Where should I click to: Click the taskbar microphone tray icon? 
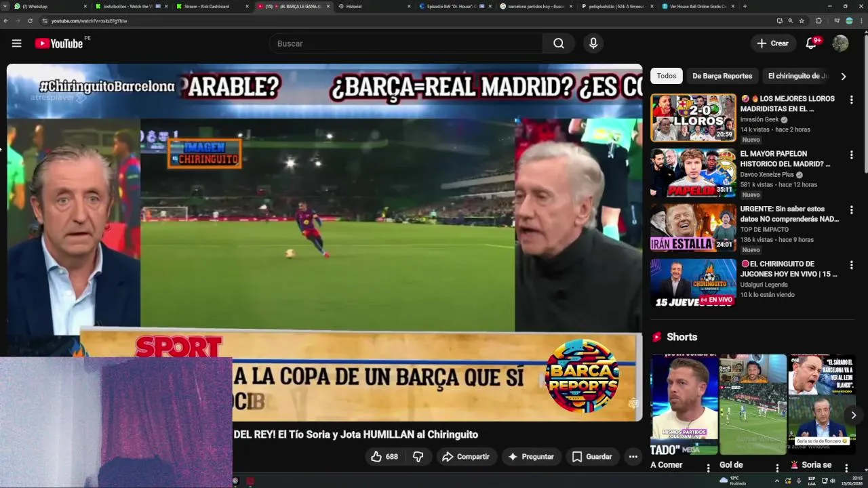coord(799,481)
